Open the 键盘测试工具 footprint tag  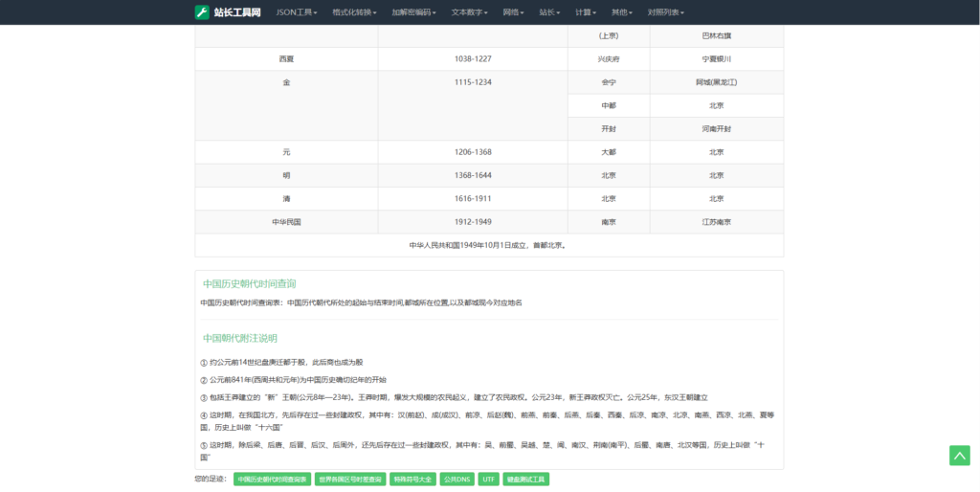pyautogui.click(x=525, y=480)
